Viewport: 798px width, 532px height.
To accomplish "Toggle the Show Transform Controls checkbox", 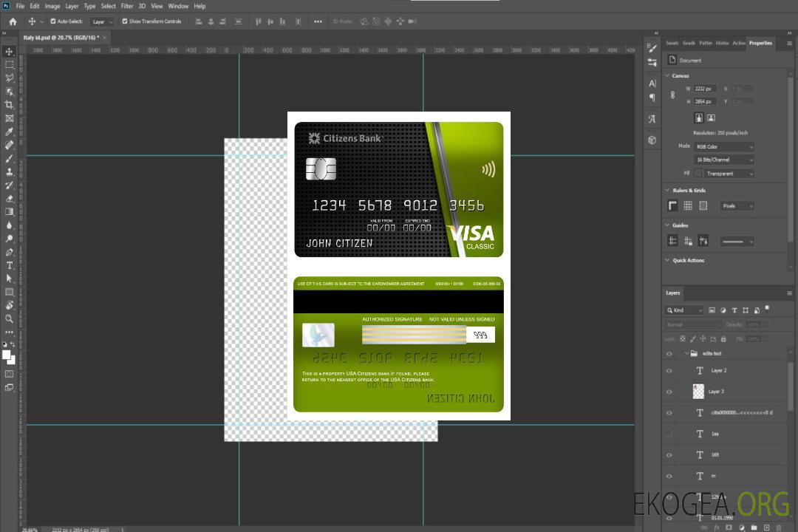I will pos(125,21).
